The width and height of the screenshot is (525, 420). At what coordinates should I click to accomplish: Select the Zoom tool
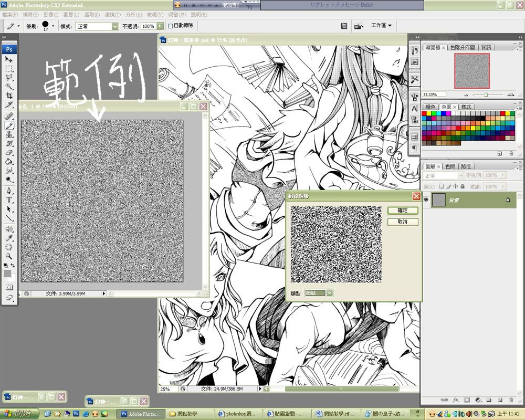tap(9, 257)
